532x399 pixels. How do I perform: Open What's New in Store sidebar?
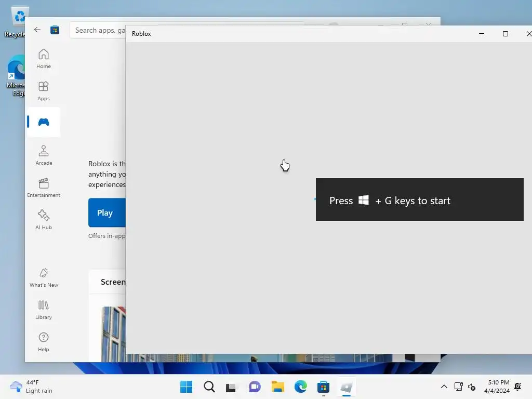tap(44, 278)
